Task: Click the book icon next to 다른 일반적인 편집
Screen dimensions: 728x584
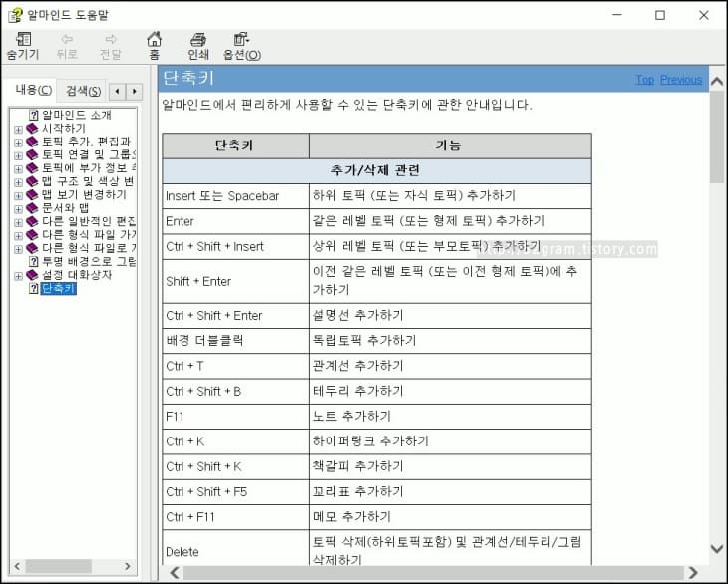Action: pyautogui.click(x=32, y=221)
